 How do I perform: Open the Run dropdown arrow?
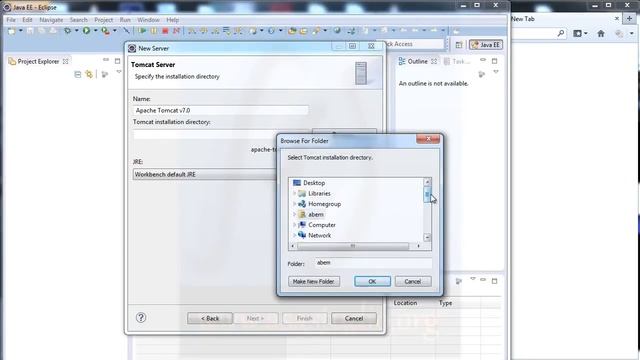click(96, 31)
